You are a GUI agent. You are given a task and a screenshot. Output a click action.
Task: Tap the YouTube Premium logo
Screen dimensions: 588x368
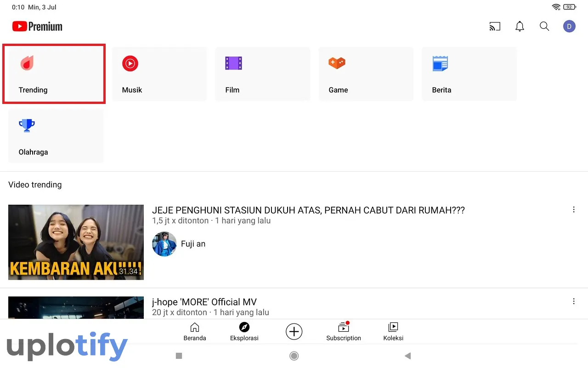37,26
